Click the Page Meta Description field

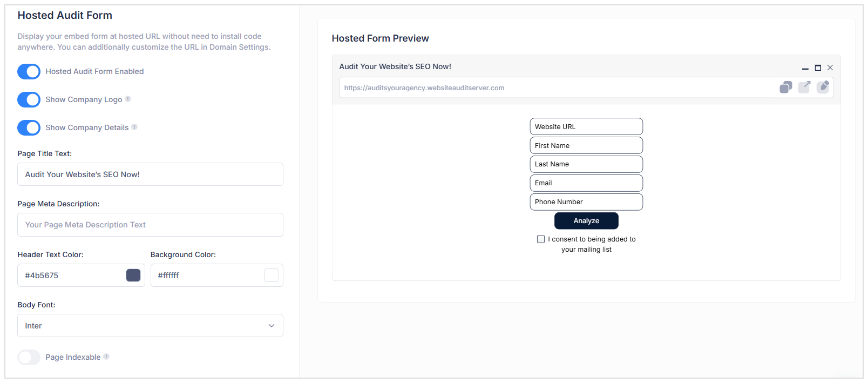[150, 224]
